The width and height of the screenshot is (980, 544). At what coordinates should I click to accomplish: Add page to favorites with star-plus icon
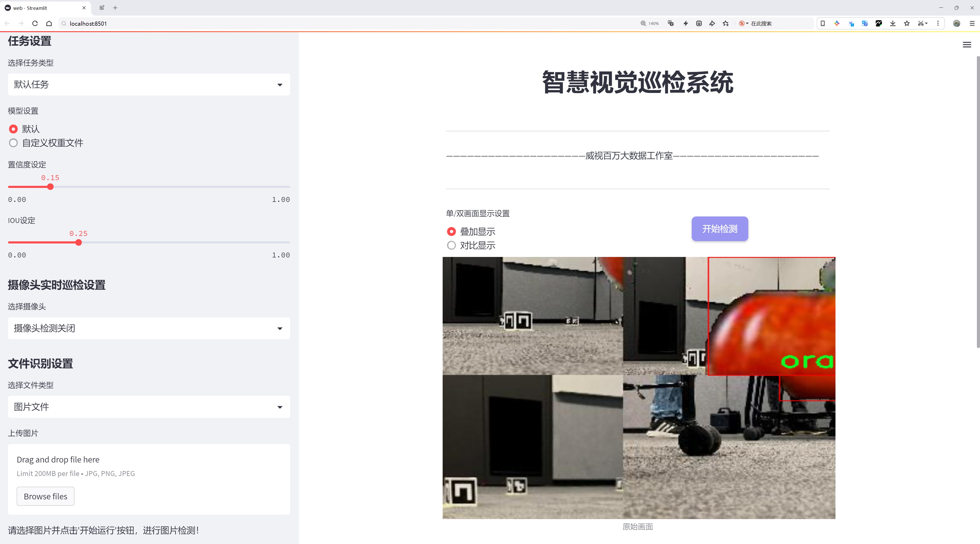point(726,23)
